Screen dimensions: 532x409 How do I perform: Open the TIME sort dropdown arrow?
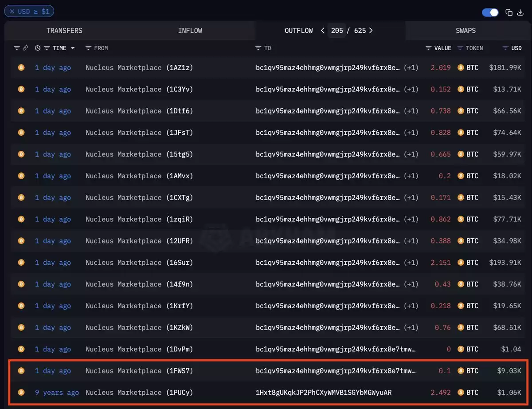point(73,48)
